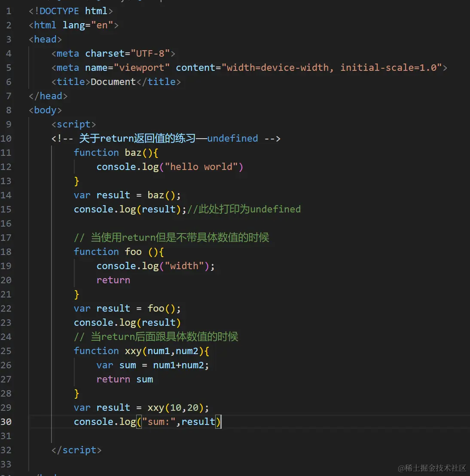Viewport: 470px width, 476px height.
Task: Click line number 16 in the gutter
Action: (x=6, y=224)
